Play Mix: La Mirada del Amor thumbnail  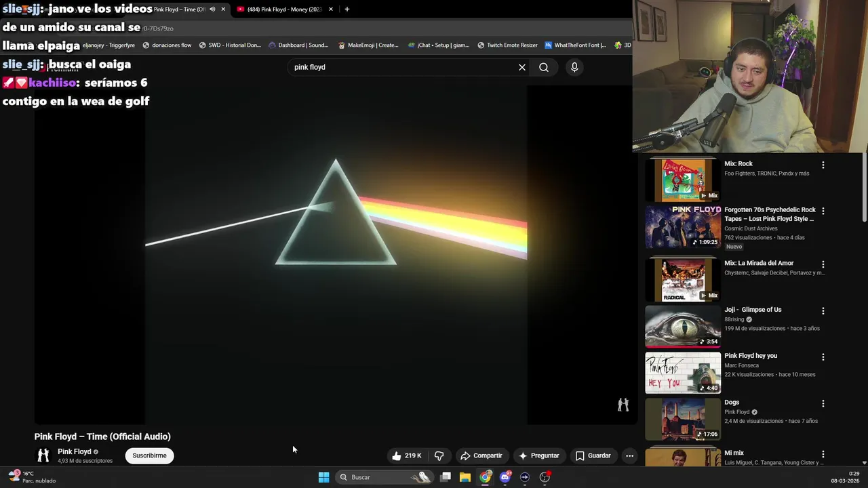coord(683,279)
